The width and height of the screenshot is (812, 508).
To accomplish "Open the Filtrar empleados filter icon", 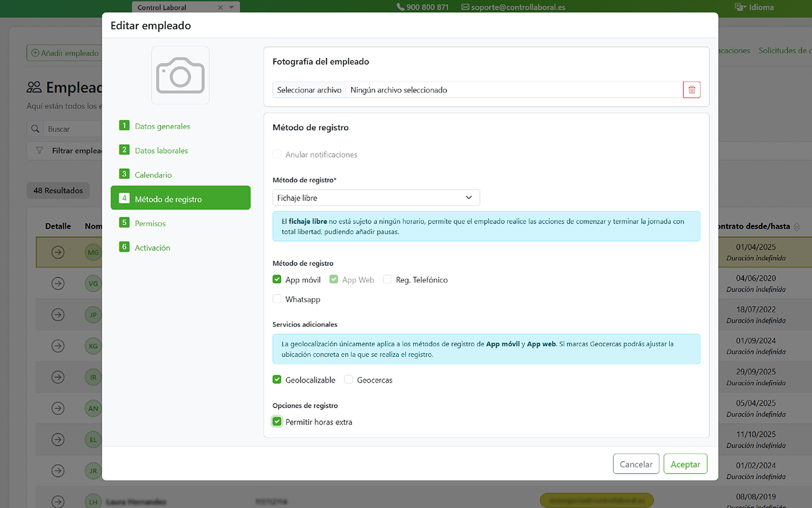I will [x=38, y=150].
